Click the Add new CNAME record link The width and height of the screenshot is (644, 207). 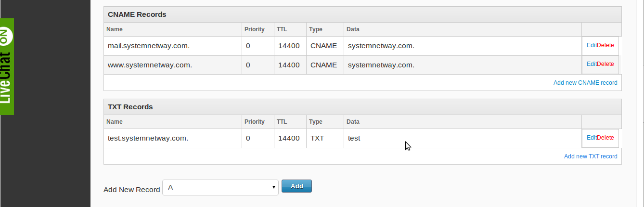pyautogui.click(x=585, y=83)
